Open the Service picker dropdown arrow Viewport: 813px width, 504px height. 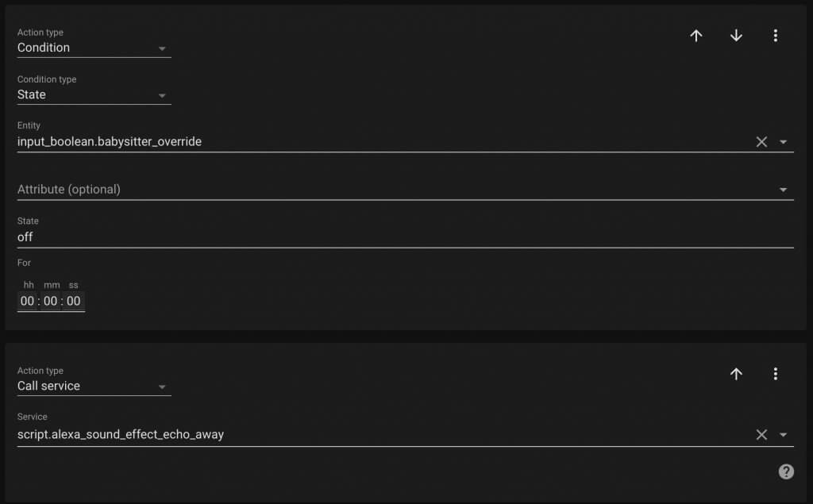[x=784, y=434]
